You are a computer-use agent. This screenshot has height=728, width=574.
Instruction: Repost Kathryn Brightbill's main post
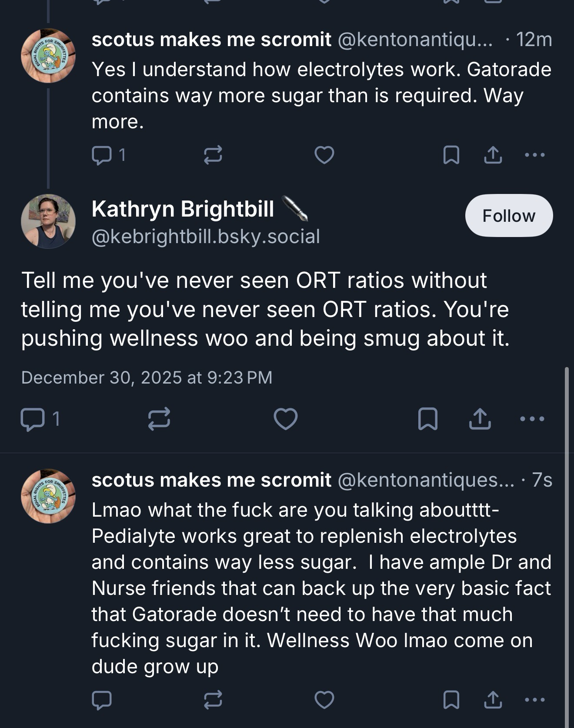[x=159, y=419]
